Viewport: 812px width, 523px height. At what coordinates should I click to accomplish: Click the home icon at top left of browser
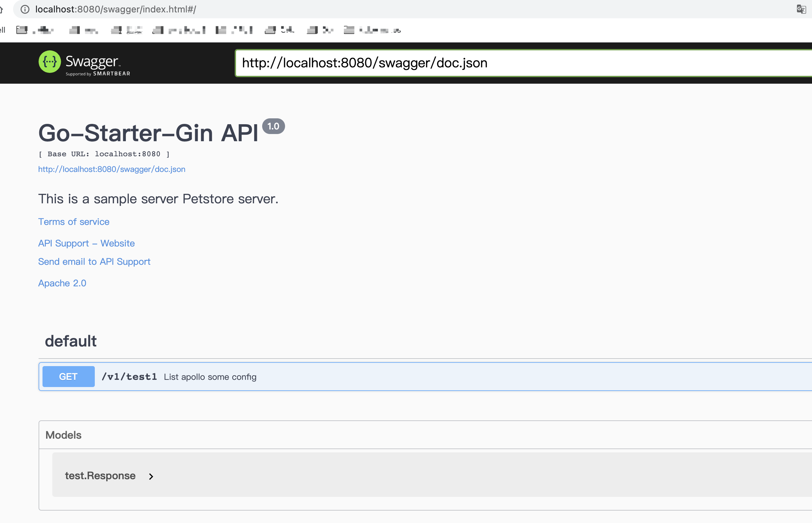[x=3, y=9]
